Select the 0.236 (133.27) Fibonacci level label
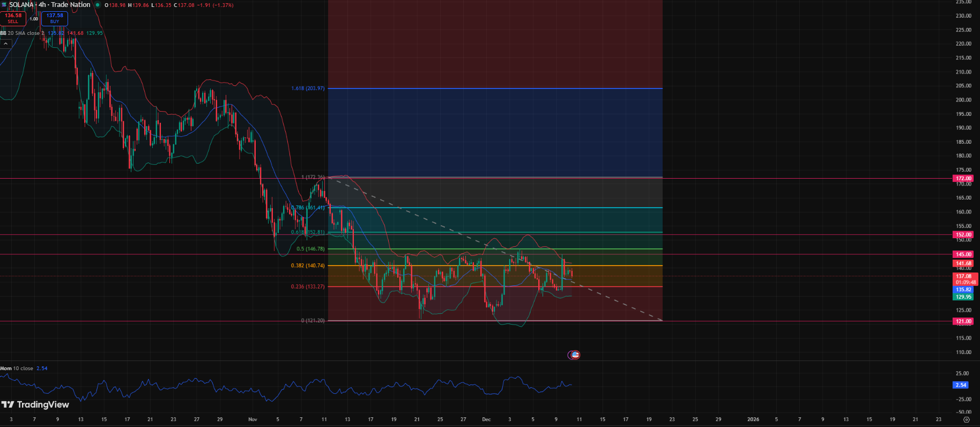Viewport: 980px width, 427px height. click(x=308, y=286)
